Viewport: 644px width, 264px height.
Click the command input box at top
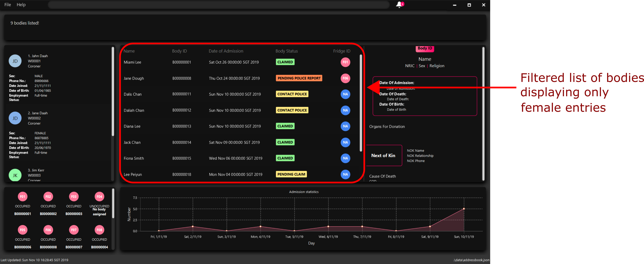pos(219,4)
